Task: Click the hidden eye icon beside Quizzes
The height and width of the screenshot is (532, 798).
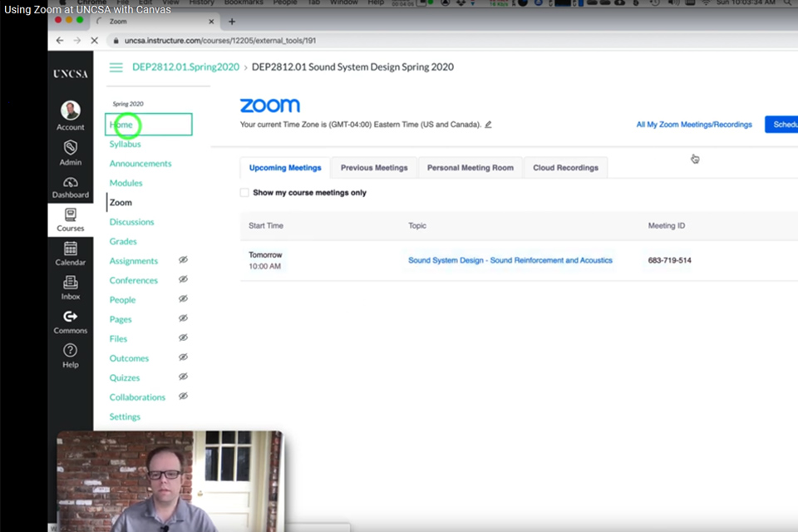Action: [x=183, y=377]
